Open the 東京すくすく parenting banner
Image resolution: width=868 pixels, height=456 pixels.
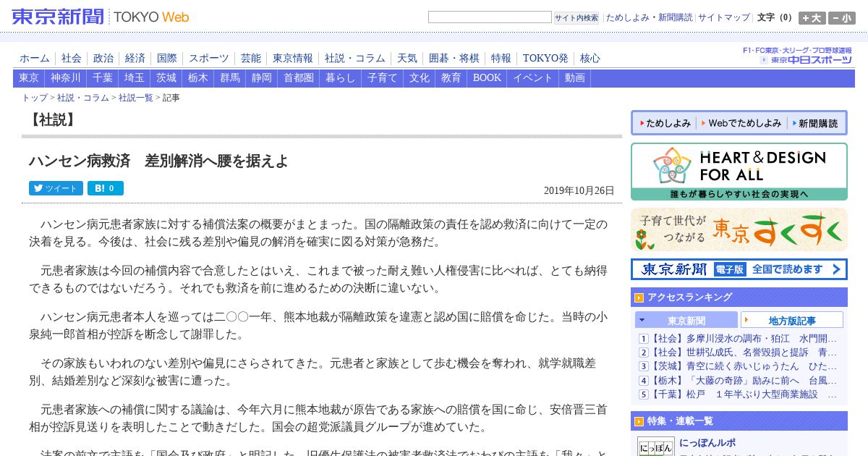click(739, 229)
